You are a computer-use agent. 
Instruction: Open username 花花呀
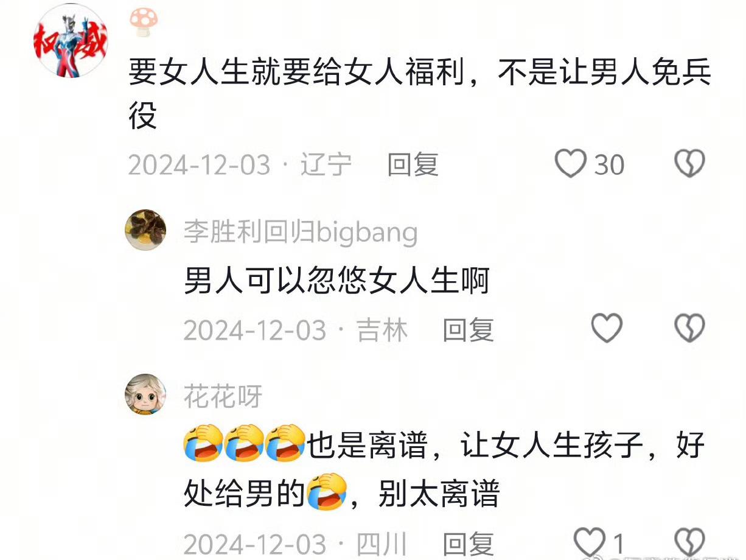click(223, 397)
